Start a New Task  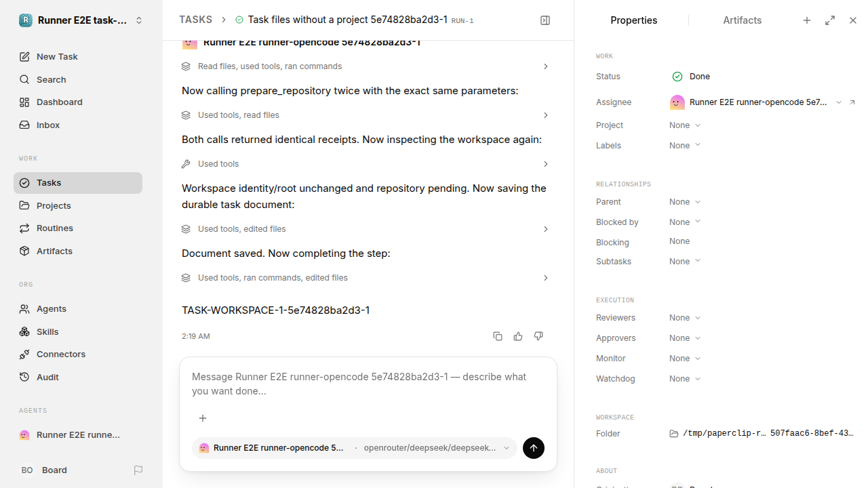point(78,56)
